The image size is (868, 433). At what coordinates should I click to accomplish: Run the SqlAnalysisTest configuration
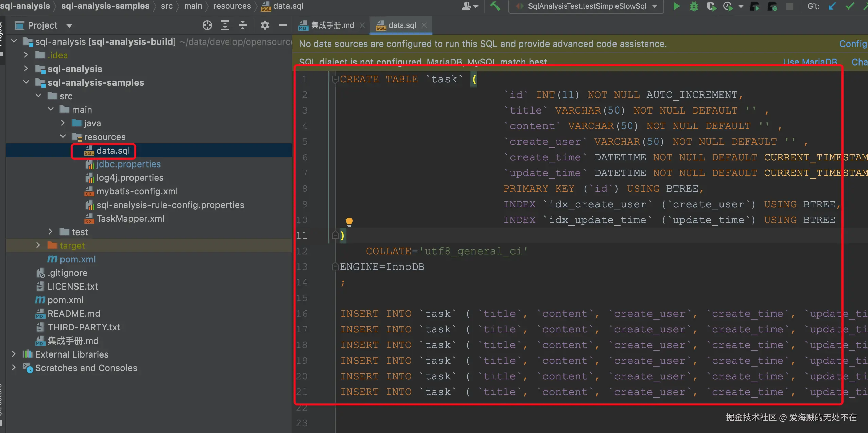(x=676, y=6)
